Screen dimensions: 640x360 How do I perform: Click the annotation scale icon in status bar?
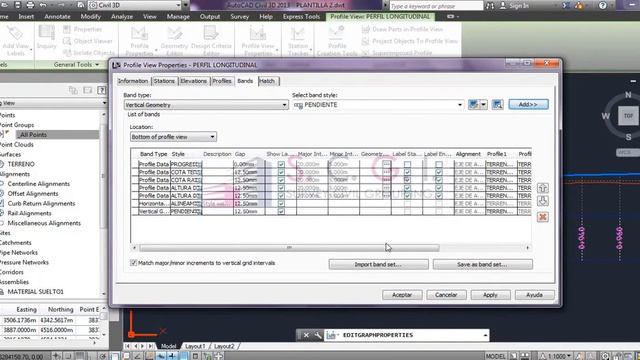click(x=542, y=356)
